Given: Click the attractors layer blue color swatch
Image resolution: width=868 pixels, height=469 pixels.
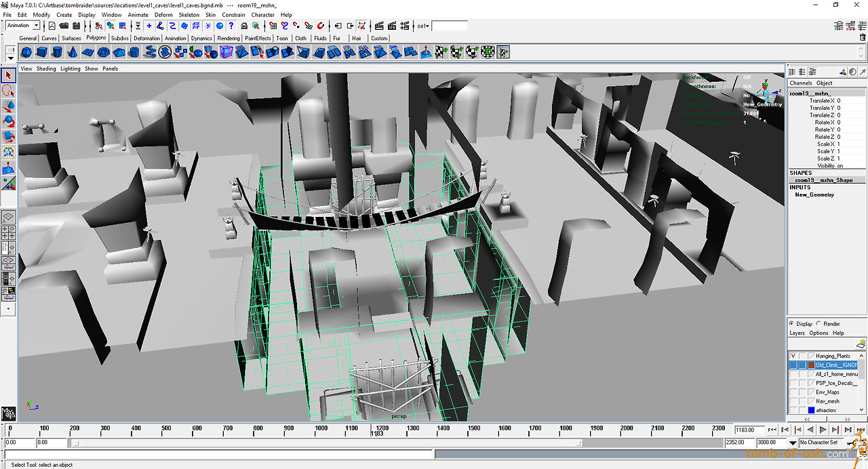Looking at the screenshot, I should click(x=811, y=410).
